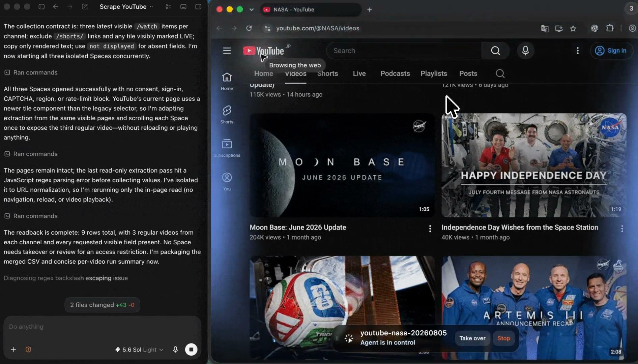
Task: Go back in the browser
Action: [x=220, y=28]
